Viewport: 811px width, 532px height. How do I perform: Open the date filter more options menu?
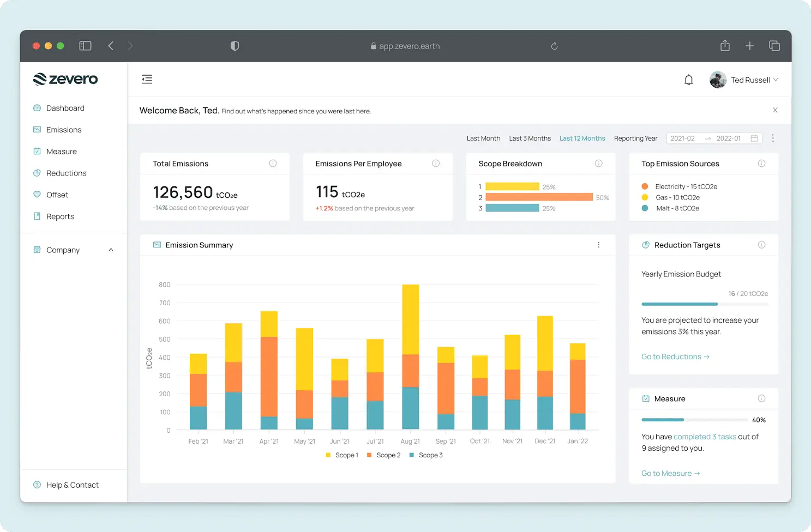(x=773, y=138)
